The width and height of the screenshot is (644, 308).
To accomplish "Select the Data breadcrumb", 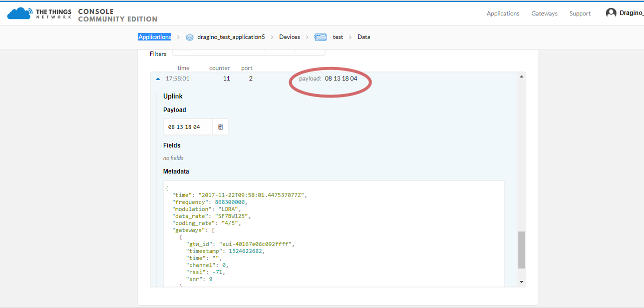I will coord(364,37).
